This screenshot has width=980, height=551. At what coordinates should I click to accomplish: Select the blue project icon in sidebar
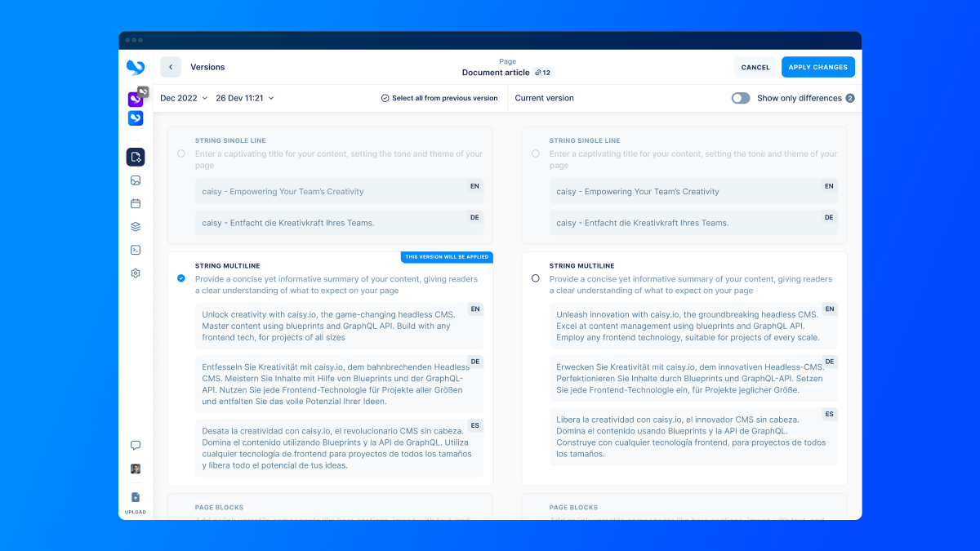[x=136, y=118]
